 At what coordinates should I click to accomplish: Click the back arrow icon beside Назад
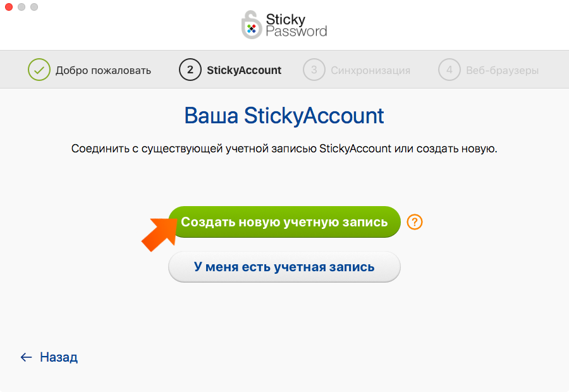(x=26, y=357)
